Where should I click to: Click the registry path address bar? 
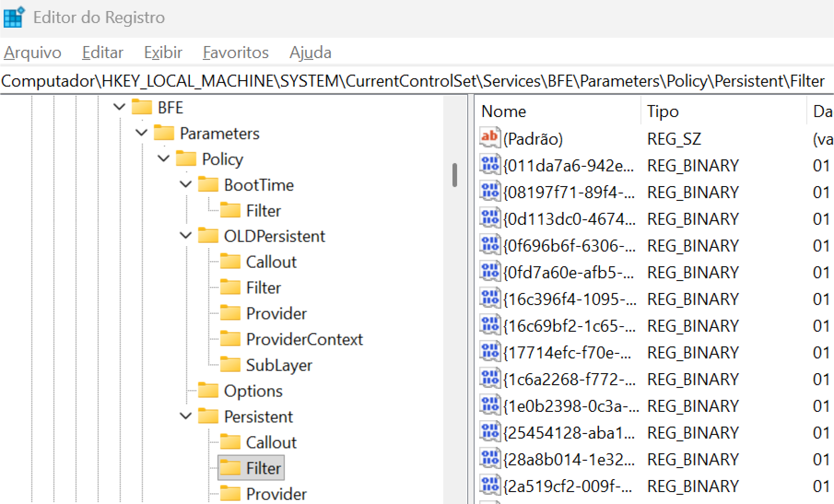[x=417, y=81]
